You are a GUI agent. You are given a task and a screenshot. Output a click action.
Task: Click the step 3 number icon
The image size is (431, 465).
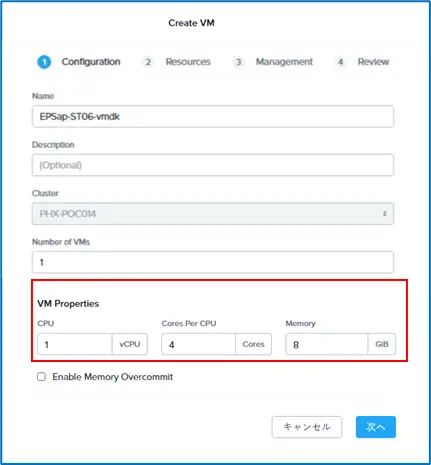tap(238, 62)
